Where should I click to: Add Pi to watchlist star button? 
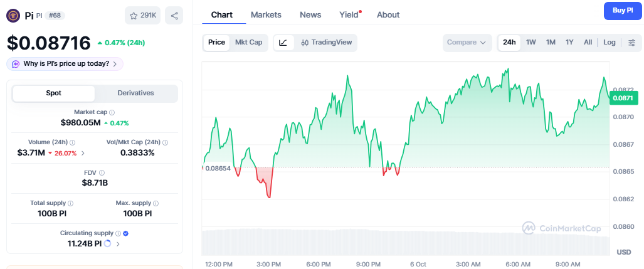[142, 16]
